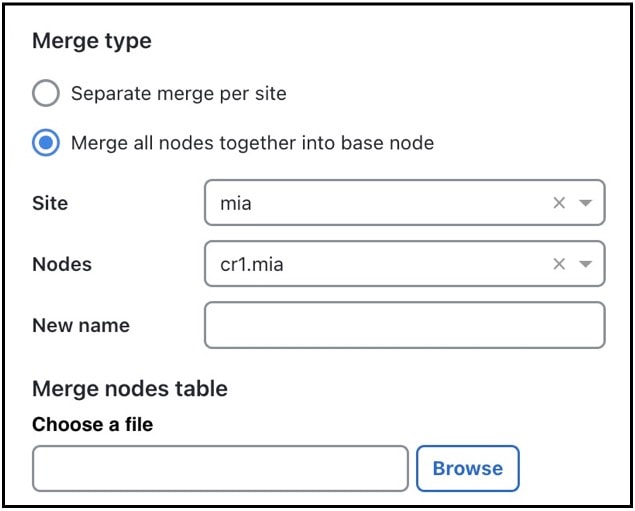Image resolution: width=635 pixels, height=511 pixels.
Task: Click the selected radio's blue inner dot
Action: coord(46,143)
